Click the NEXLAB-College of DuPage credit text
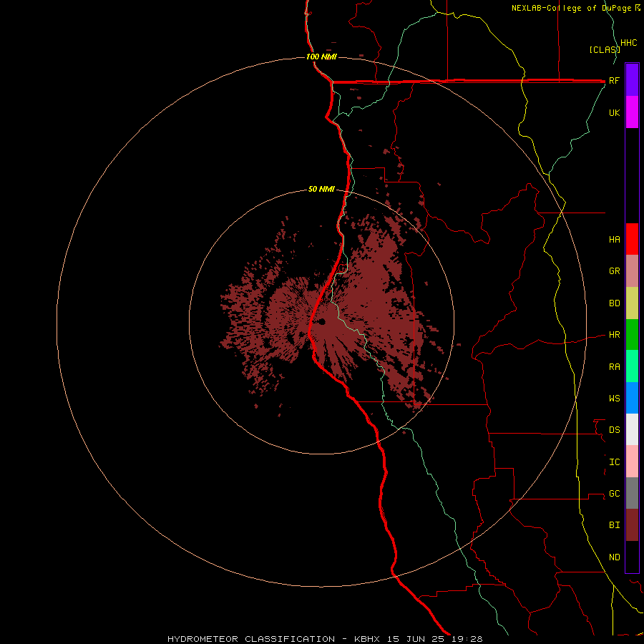Image resolution: width=644 pixels, height=644 pixels. point(576,8)
